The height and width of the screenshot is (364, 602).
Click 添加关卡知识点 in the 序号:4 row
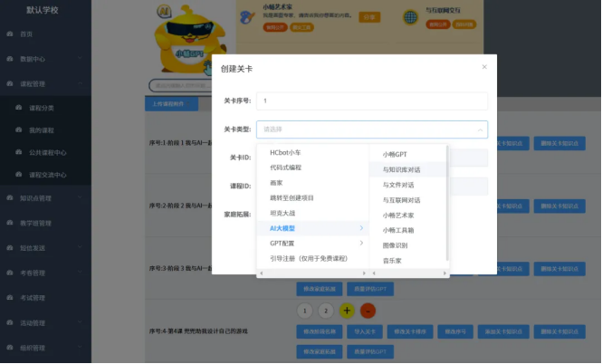tap(503, 331)
